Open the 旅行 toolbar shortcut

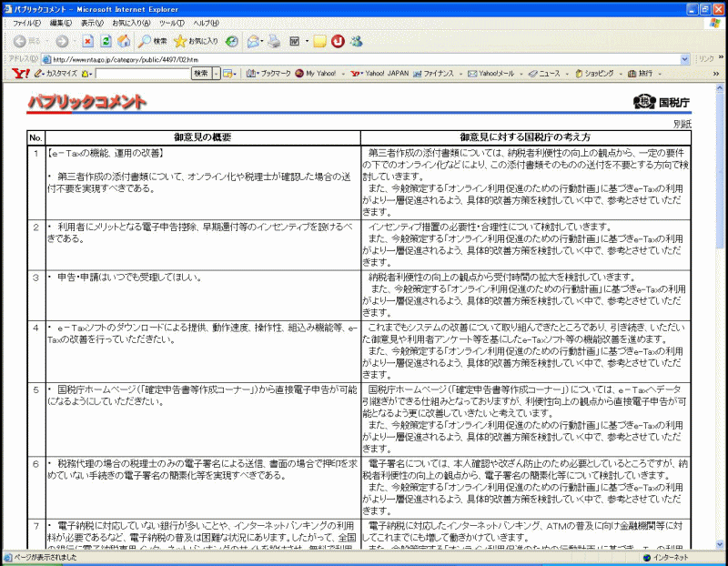click(641, 74)
